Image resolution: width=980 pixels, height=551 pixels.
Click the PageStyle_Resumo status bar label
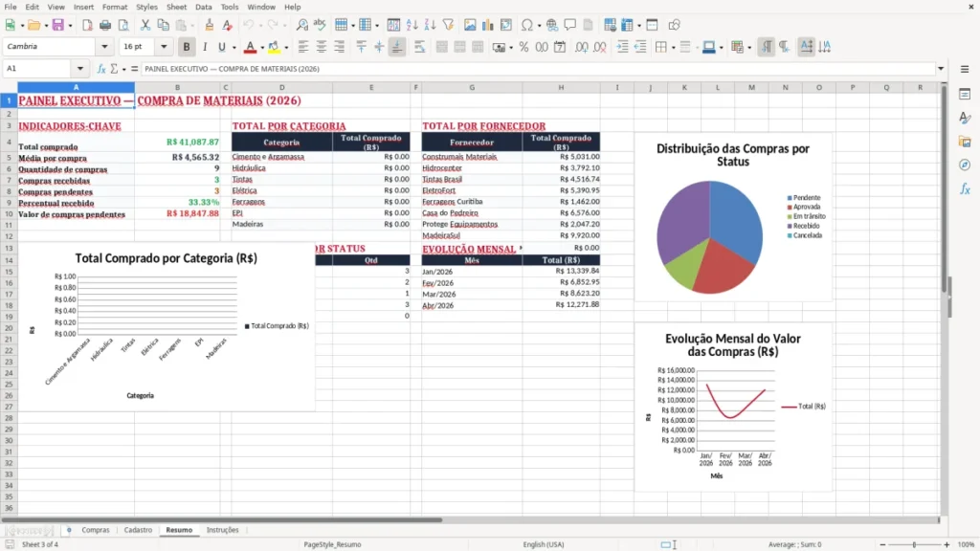[x=332, y=544]
